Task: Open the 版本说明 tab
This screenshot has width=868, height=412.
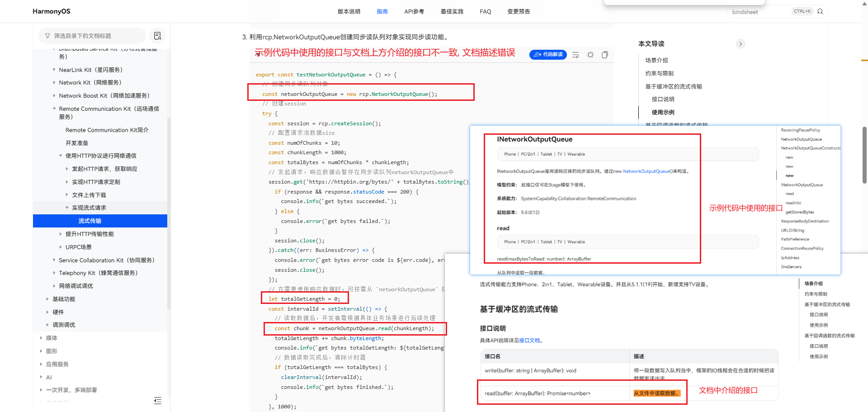Action: (x=349, y=11)
